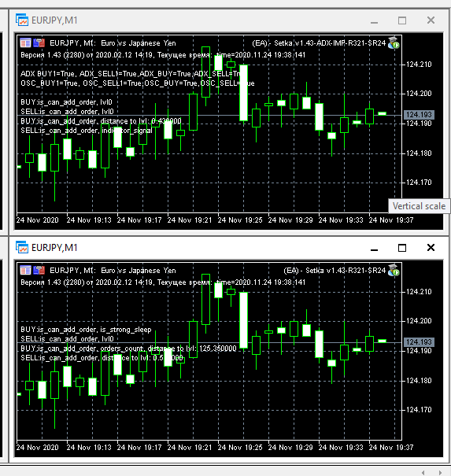Click the 24 Nov 19:17 time label in bottom chart

click(139, 448)
